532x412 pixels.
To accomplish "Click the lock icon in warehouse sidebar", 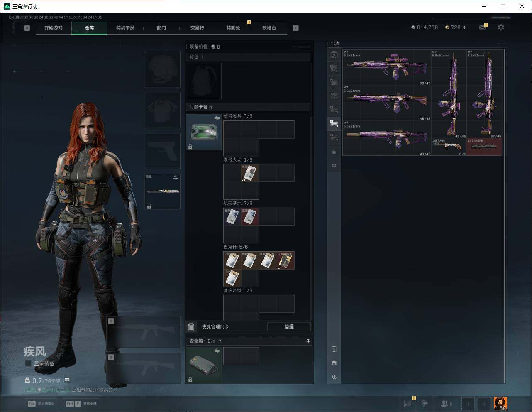I will pyautogui.click(x=334, y=152).
